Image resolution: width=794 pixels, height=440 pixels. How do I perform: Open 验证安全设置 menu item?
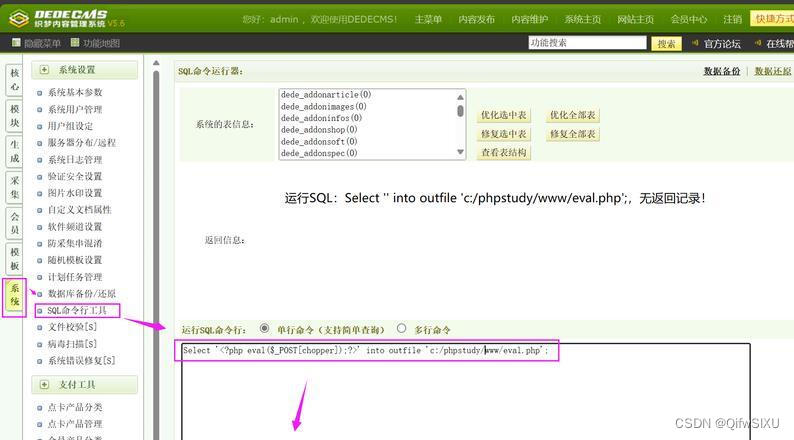pyautogui.click(x=75, y=176)
